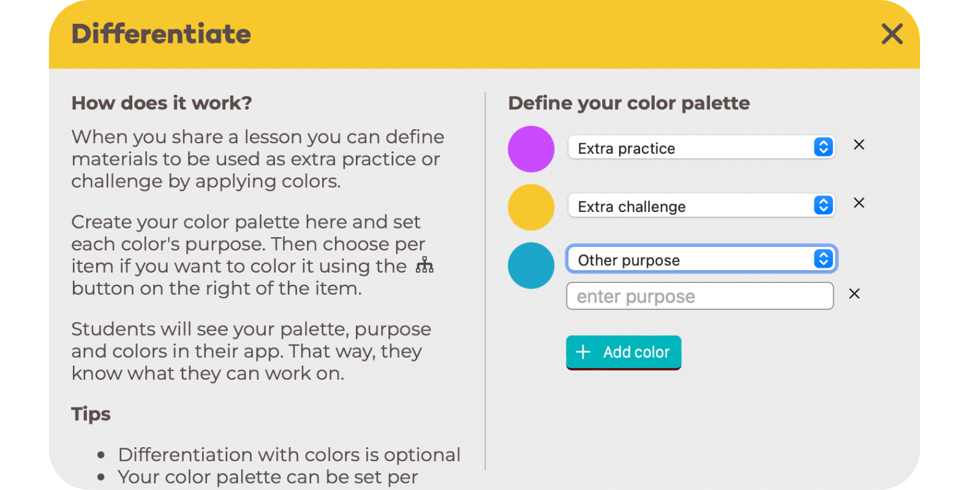Click the Define your color palette heading
The width and height of the screenshot is (980, 490).
coord(629,103)
